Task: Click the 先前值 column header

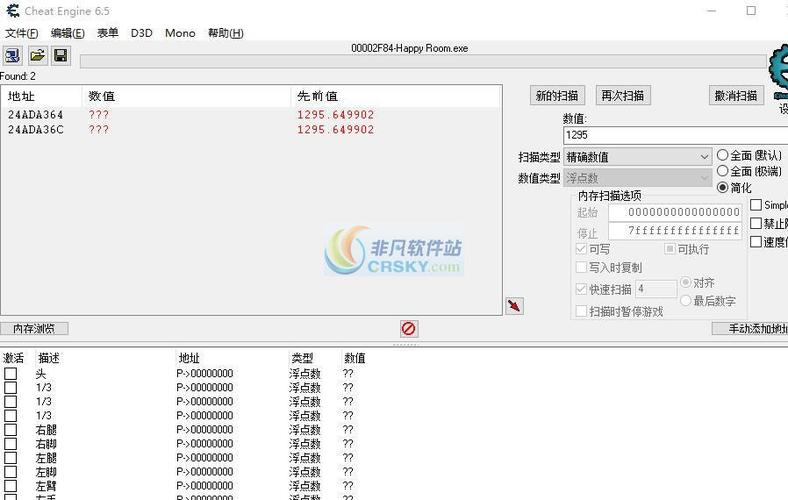Action: click(396, 96)
